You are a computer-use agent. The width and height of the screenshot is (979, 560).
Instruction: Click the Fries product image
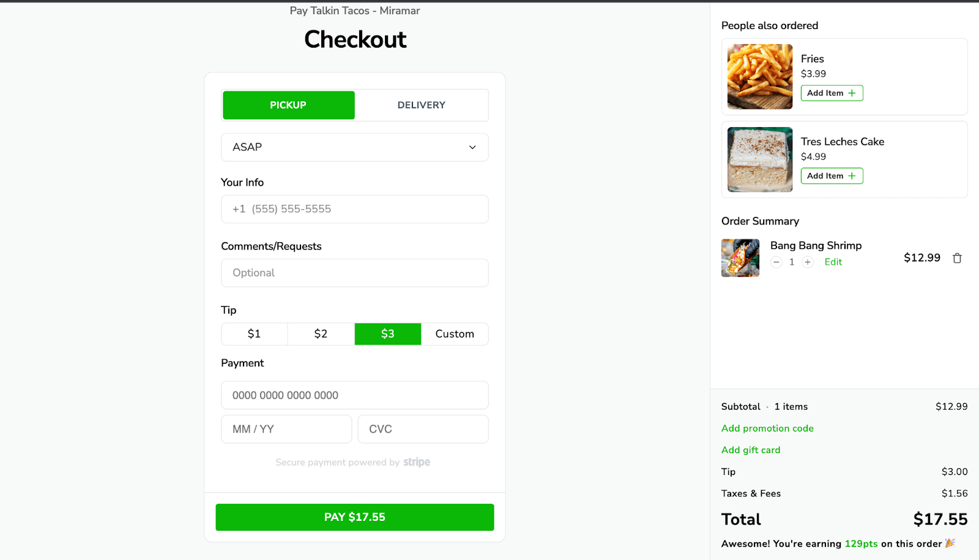[x=760, y=76]
